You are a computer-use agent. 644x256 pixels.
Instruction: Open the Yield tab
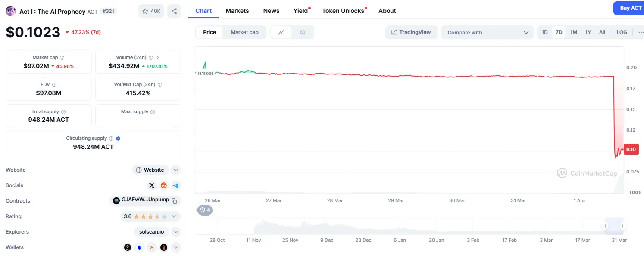[301, 11]
